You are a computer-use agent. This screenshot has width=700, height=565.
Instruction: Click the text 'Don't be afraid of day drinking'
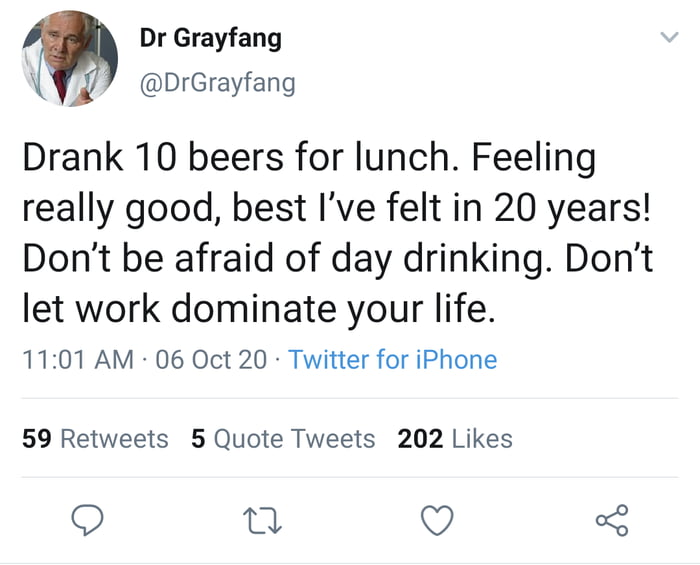pos(282,259)
